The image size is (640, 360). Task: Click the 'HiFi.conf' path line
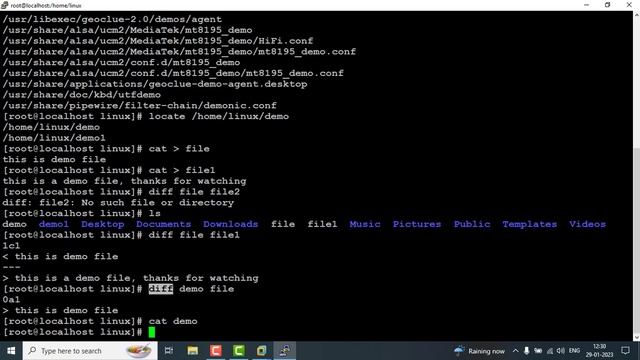[x=158, y=41]
